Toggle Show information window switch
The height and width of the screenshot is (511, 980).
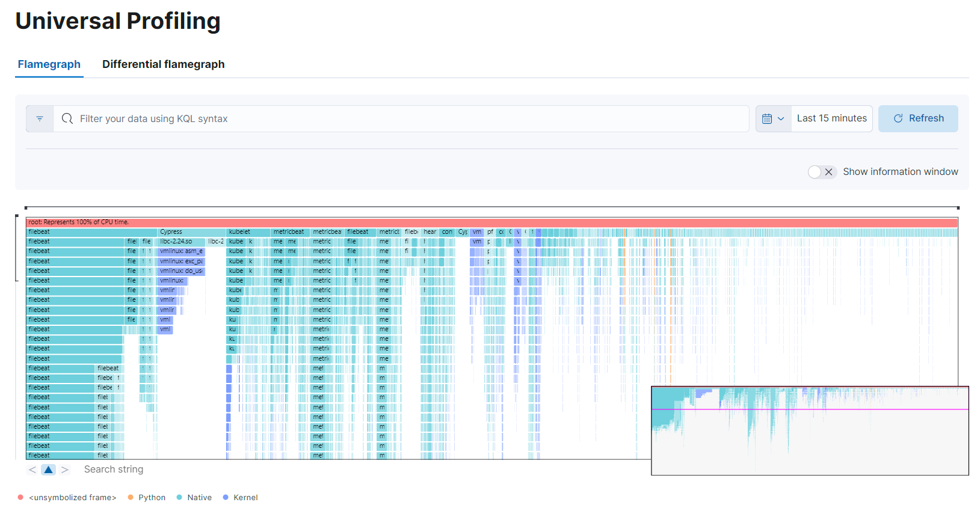pos(822,172)
